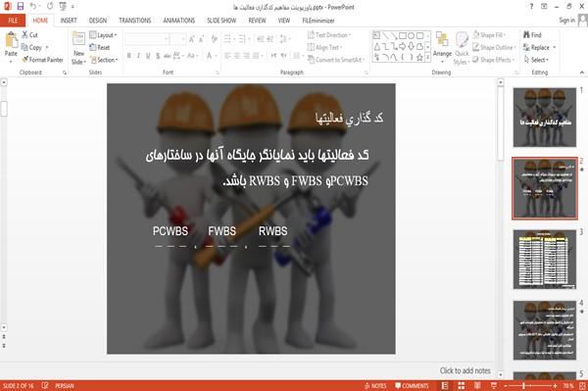
Task: Click the Paste clipboard icon
Action: click(x=11, y=40)
